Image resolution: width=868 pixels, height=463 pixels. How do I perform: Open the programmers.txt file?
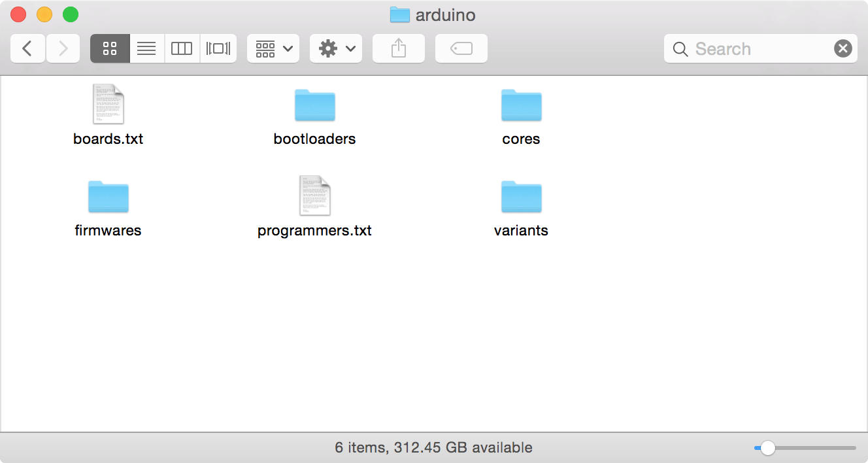coord(314,195)
